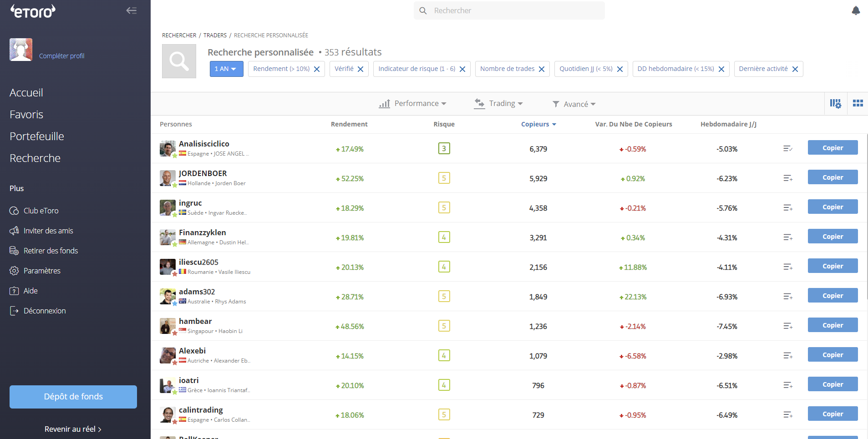Remove the Nombre de trades filter

pyautogui.click(x=542, y=69)
